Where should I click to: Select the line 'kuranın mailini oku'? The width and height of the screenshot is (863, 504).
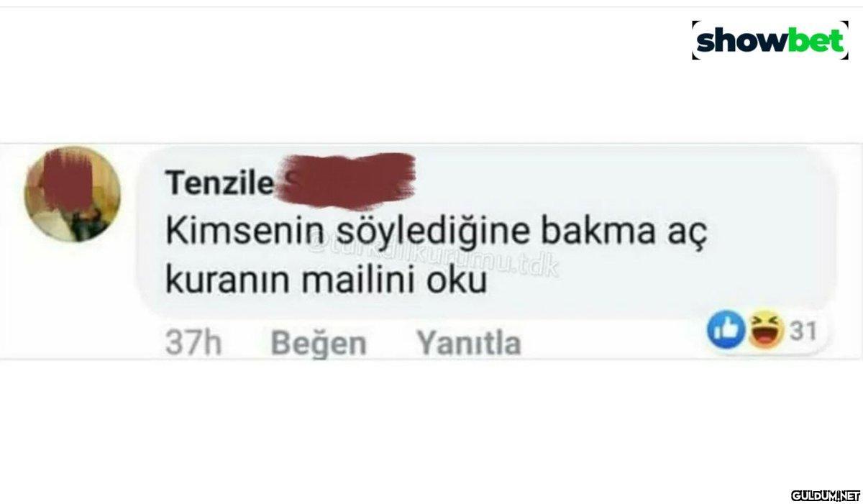pos(327,280)
